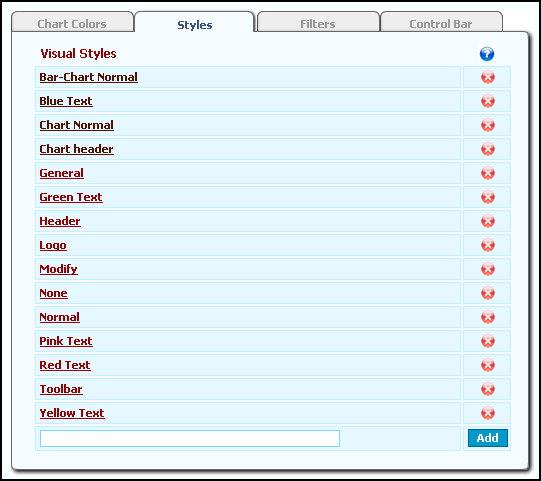Image resolution: width=541 pixels, height=481 pixels.
Task: Open the Red Text style link
Action: pyautogui.click(x=65, y=365)
